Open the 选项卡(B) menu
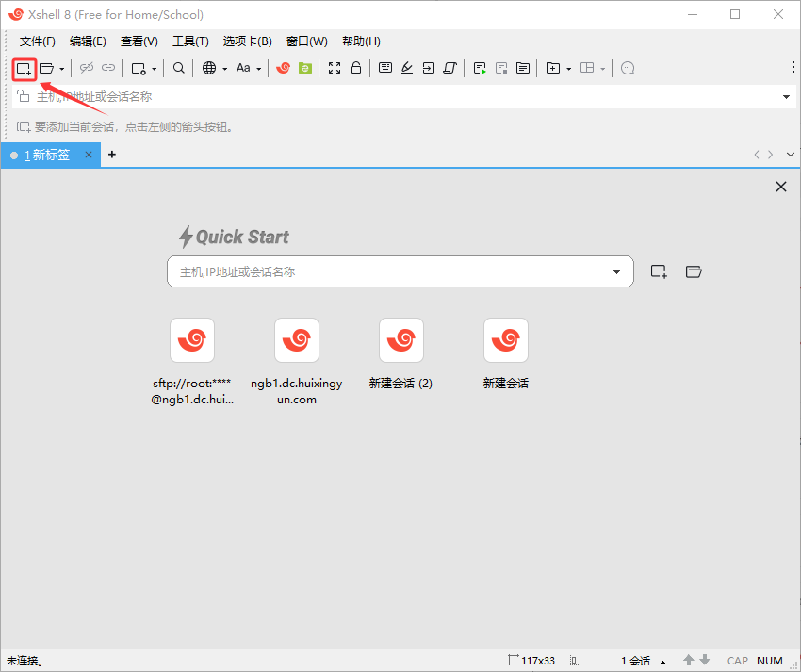The height and width of the screenshot is (672, 801). [247, 41]
